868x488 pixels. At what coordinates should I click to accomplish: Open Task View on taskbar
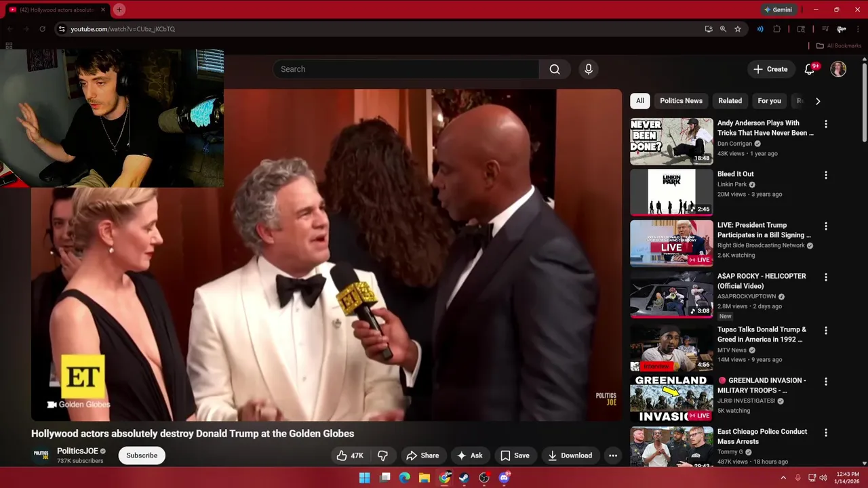pyautogui.click(x=384, y=478)
